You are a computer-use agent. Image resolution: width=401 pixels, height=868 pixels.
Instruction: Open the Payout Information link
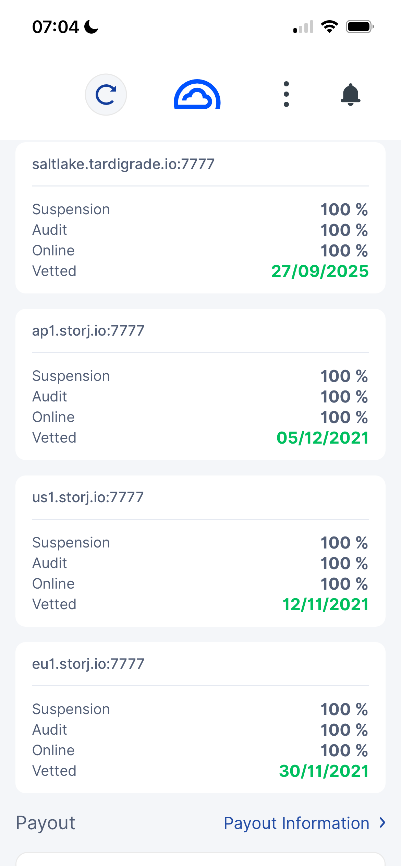pos(296,823)
